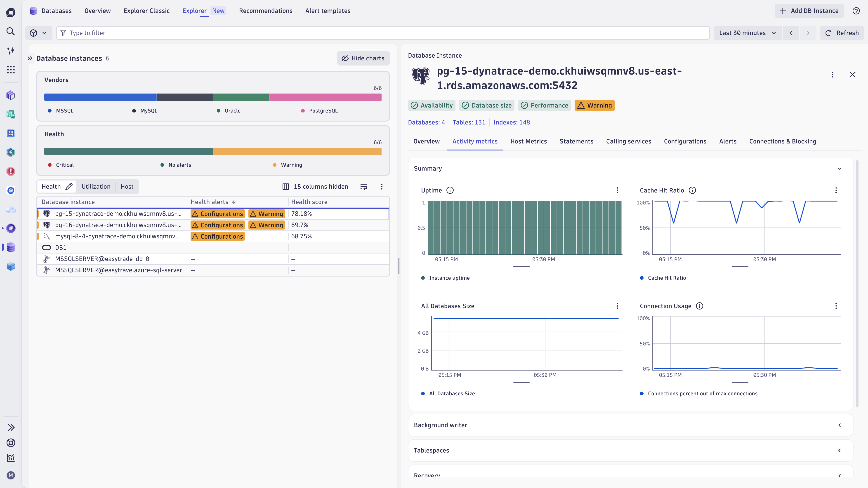Click the Dynatrace logo at sidebar top
Image resolution: width=868 pixels, height=488 pixels.
click(x=11, y=12)
